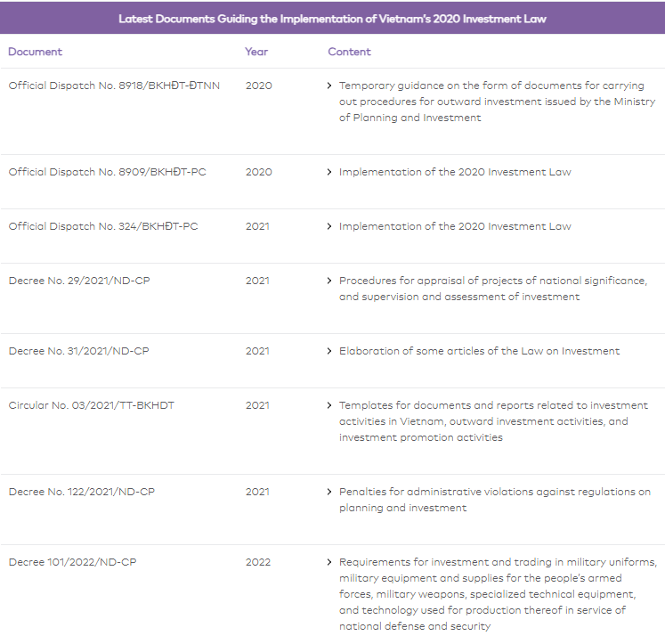
Task: Select Decree No. 122/2021/ND-CP
Action: pos(81,492)
